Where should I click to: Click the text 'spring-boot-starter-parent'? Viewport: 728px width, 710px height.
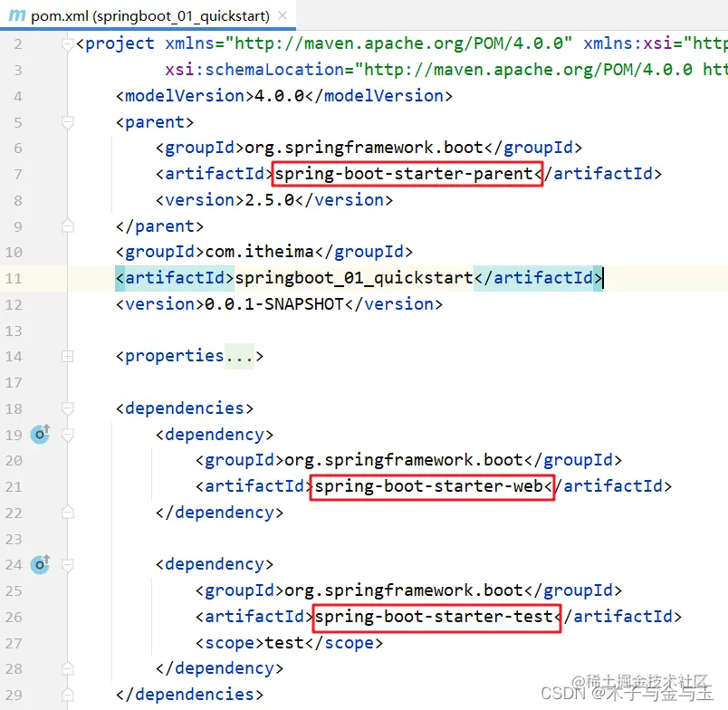tap(404, 174)
